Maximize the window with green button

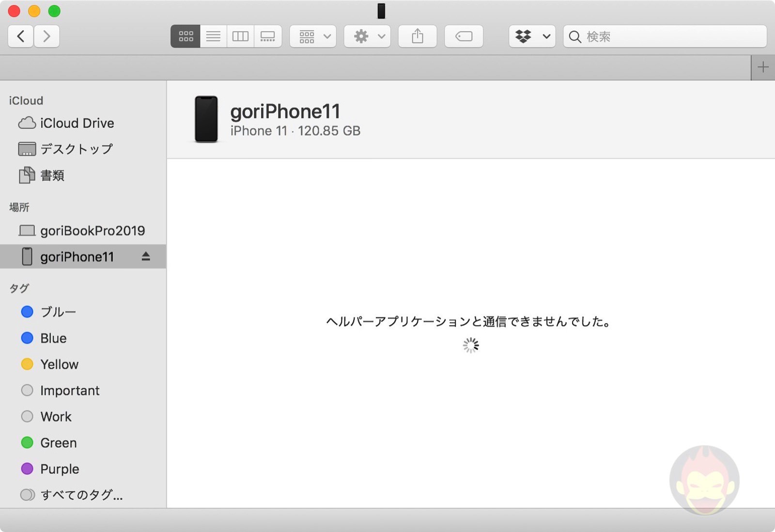(54, 11)
